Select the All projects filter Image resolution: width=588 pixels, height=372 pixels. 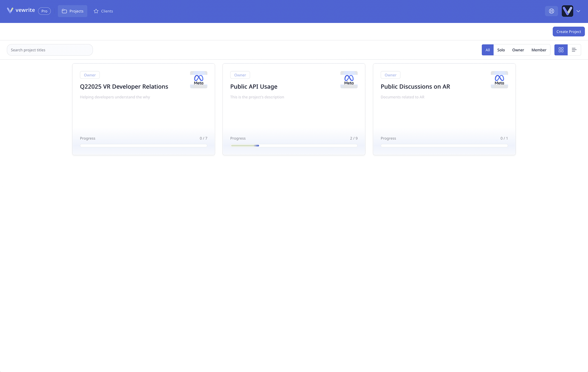tap(488, 50)
